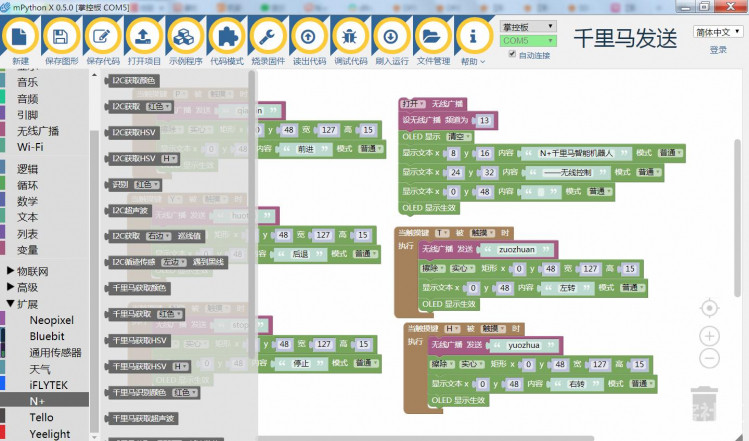Select the 文本 category

(x=28, y=217)
